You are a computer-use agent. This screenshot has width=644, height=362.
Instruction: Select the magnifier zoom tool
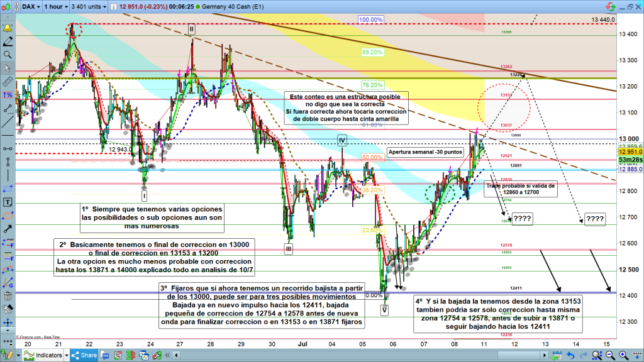click(x=8, y=55)
